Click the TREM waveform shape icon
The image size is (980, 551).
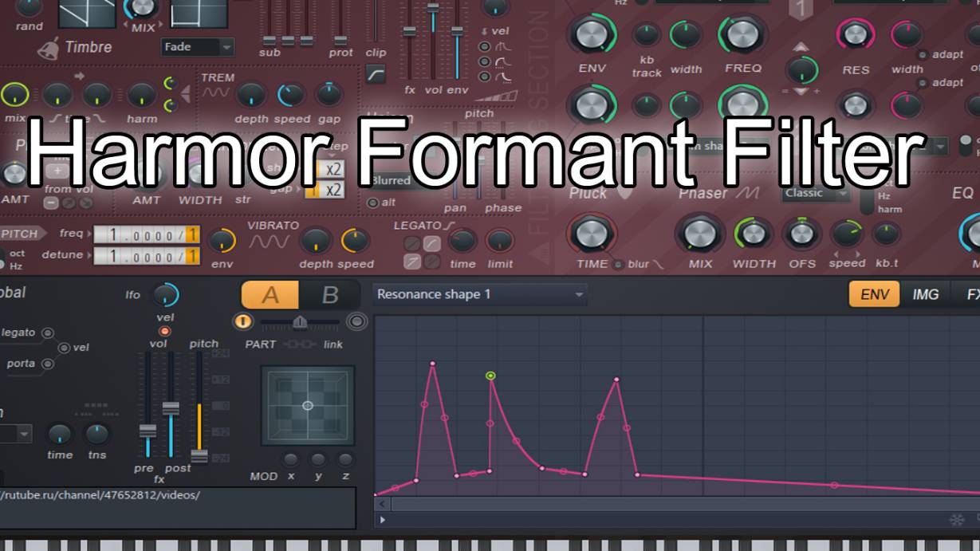pos(215,92)
